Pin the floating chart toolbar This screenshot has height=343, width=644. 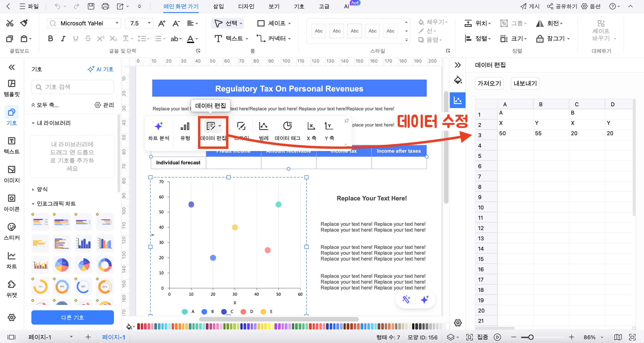346,121
